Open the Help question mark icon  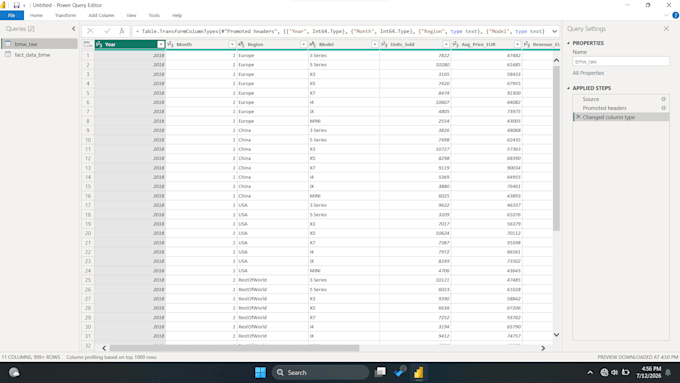click(675, 15)
